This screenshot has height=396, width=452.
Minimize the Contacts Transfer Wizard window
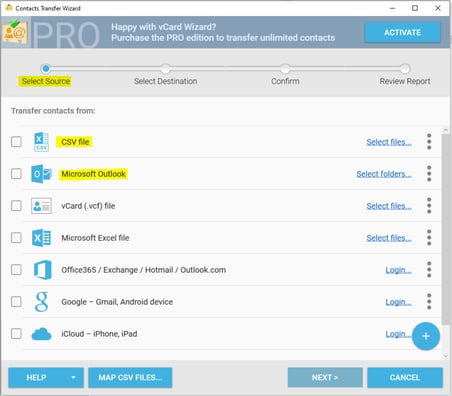pyautogui.click(x=392, y=8)
